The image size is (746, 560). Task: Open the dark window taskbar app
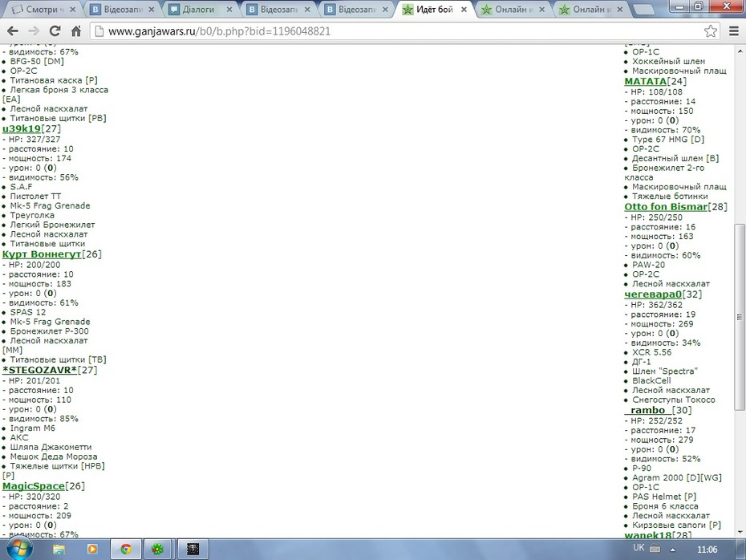(193, 550)
